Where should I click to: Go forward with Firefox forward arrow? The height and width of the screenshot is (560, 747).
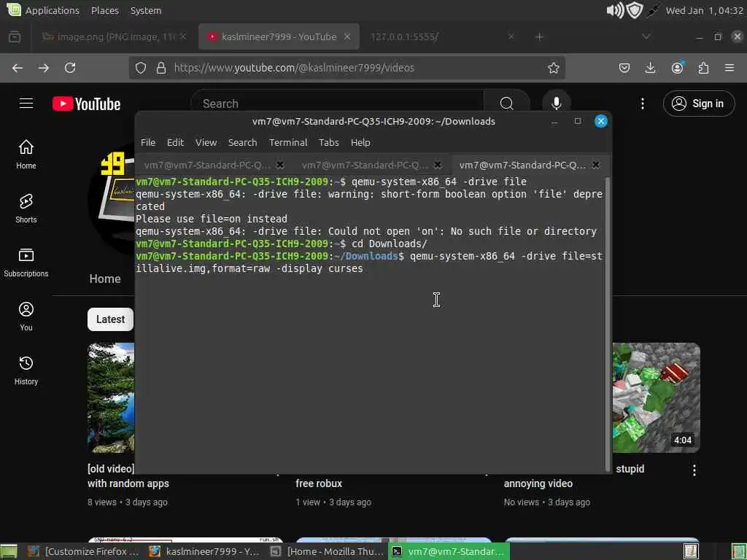tap(44, 68)
